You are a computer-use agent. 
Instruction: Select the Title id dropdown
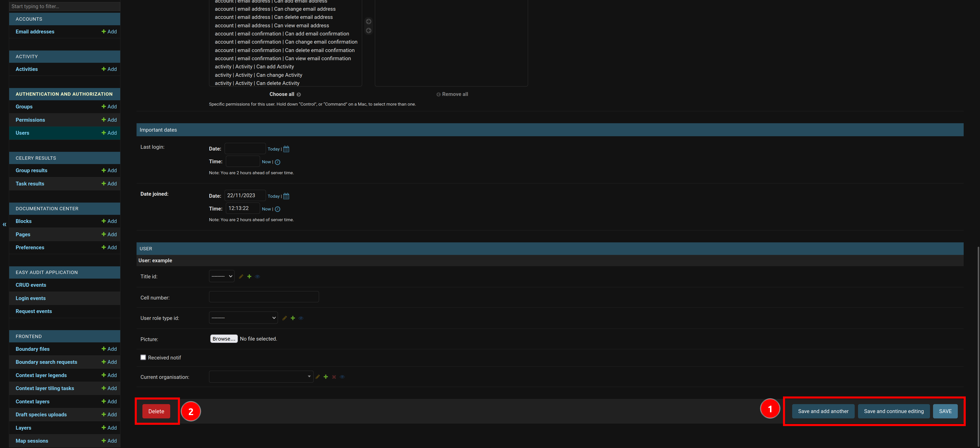pyautogui.click(x=223, y=276)
